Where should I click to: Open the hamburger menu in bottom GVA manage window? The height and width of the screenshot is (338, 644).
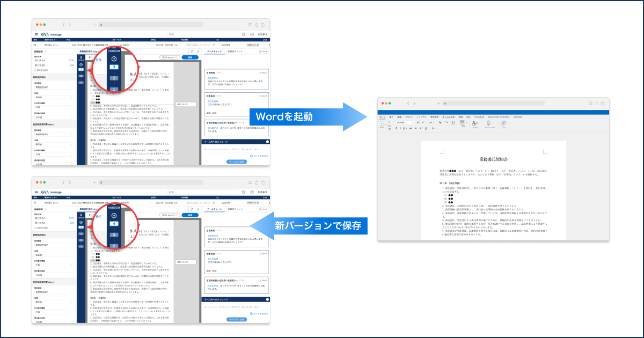pos(36,192)
